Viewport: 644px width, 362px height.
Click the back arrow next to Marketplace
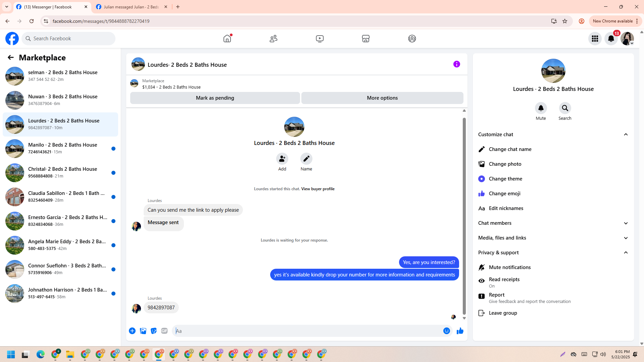tap(11, 58)
